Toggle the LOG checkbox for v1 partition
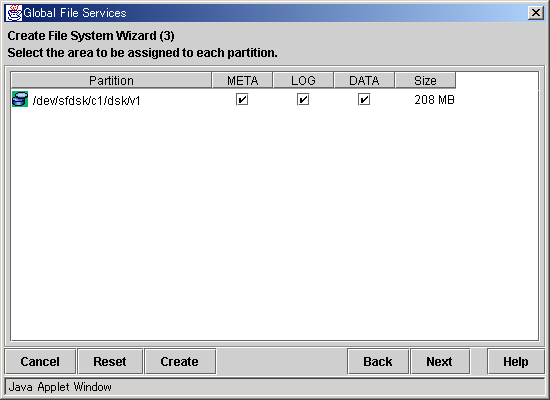The image size is (550, 400). coord(303,100)
